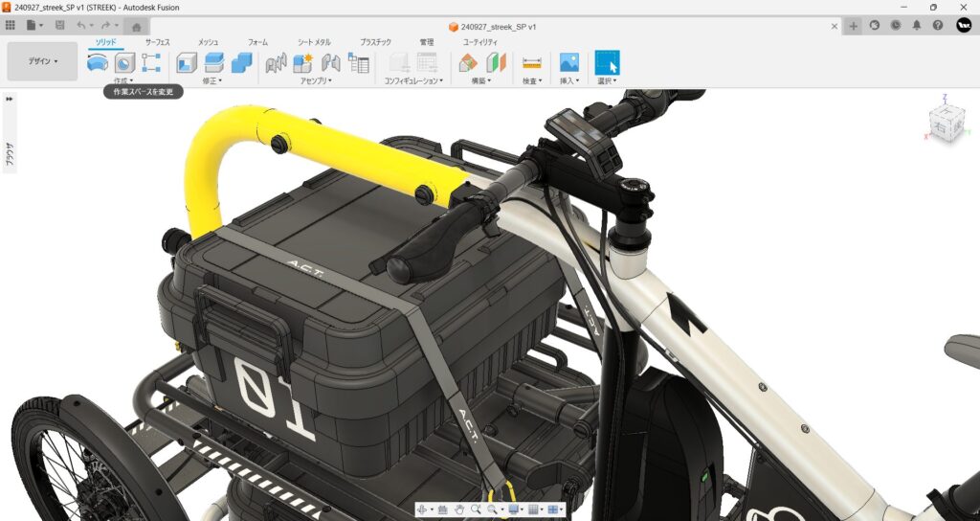Select the Offset Plane construction tool

[467, 62]
